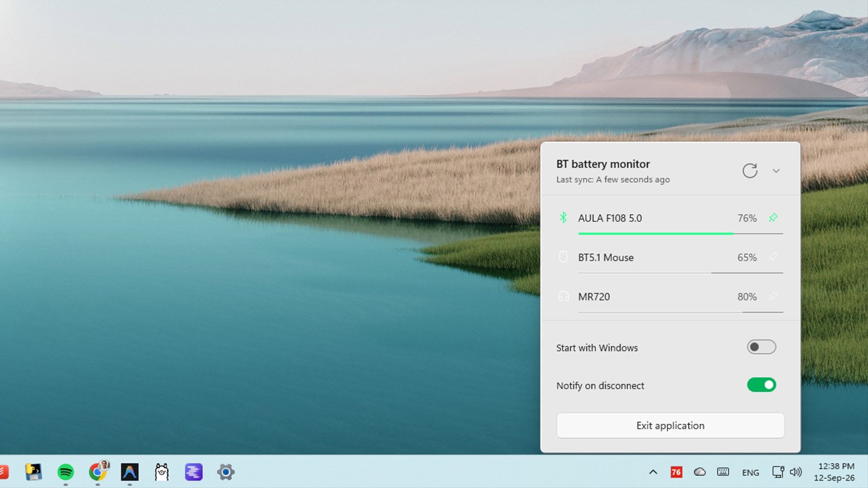
Task: Open the black triangle app in the taskbar
Action: [x=130, y=471]
